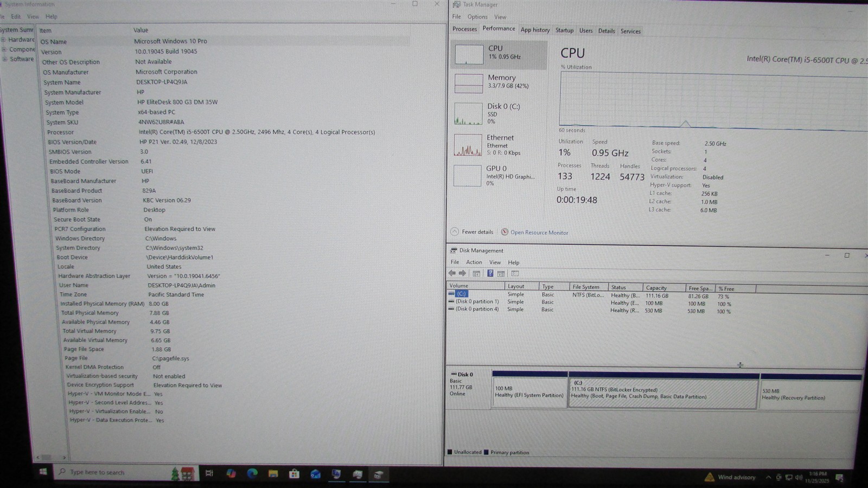Open Help menu in Disk Management
The width and height of the screenshot is (868, 488).
[x=514, y=262]
